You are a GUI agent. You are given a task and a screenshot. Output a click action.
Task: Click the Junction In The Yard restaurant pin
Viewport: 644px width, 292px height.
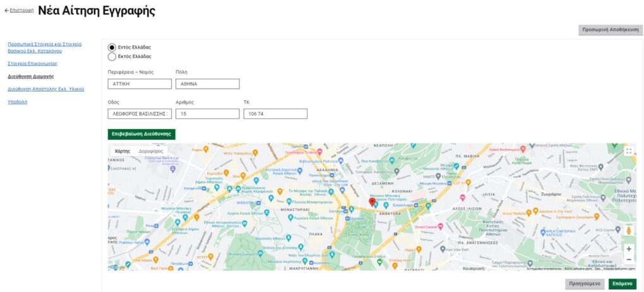click(x=535, y=210)
